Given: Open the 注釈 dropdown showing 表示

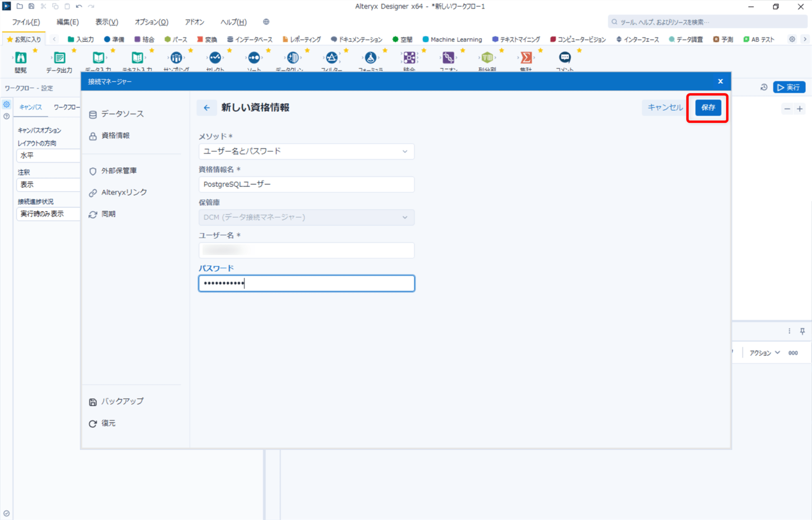Looking at the screenshot, I should coord(48,184).
